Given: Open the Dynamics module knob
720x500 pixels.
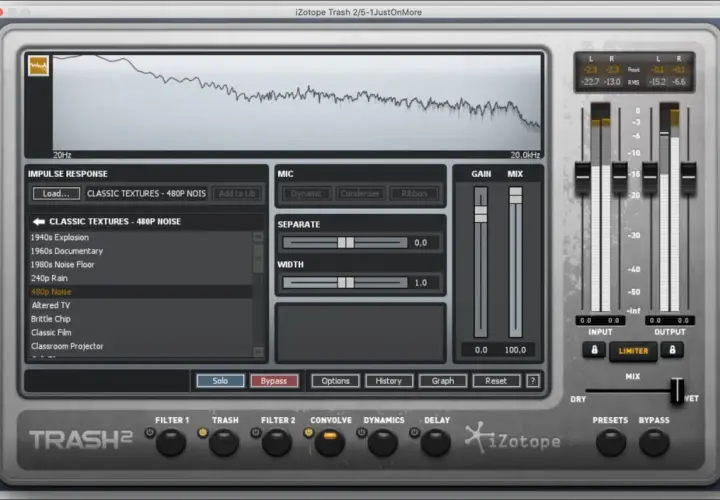Looking at the screenshot, I should click(x=382, y=443).
